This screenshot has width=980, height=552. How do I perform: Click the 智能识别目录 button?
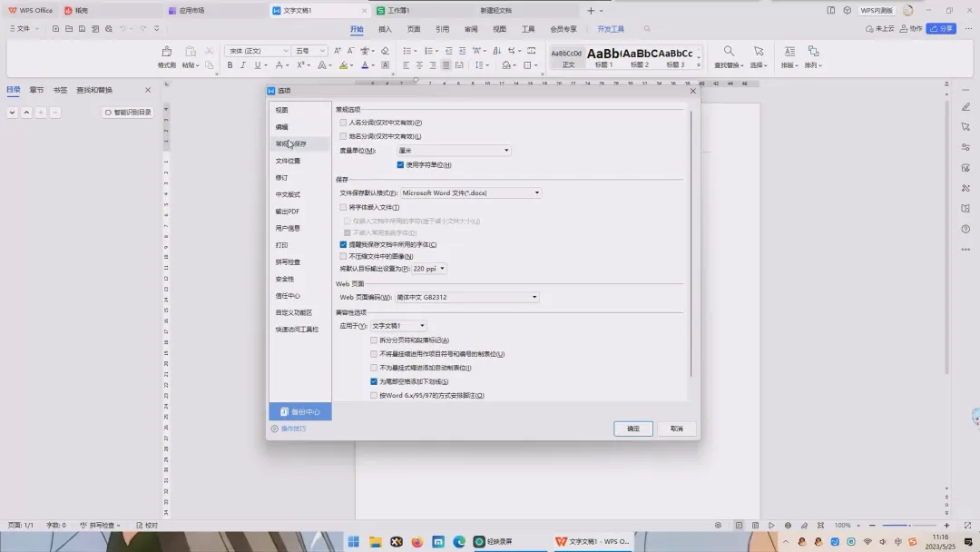pyautogui.click(x=128, y=113)
